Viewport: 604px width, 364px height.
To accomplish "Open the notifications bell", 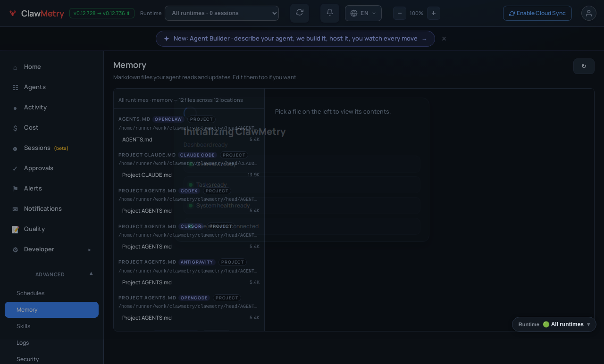I will (330, 13).
